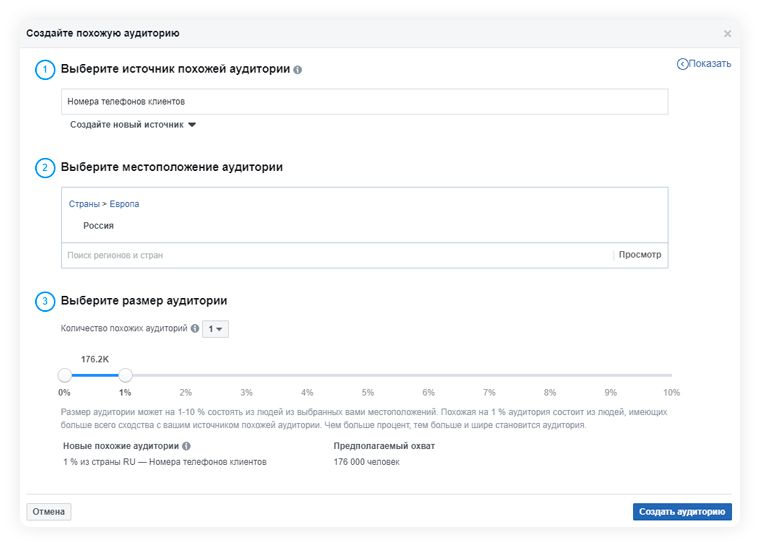Click the Отмена cancel button
This screenshot has height=547, width=760.
[x=48, y=512]
